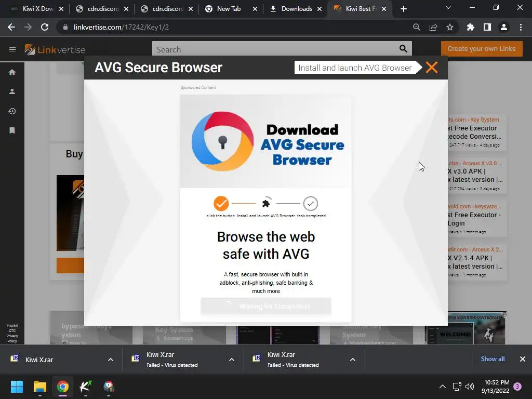Click Create your own Links button
Image resolution: width=532 pixels, height=399 pixels.
click(x=482, y=48)
